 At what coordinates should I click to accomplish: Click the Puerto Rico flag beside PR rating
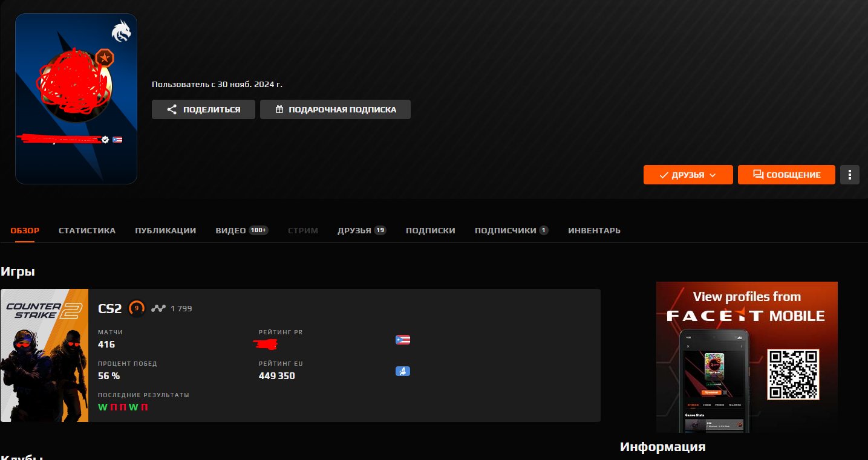coord(403,340)
